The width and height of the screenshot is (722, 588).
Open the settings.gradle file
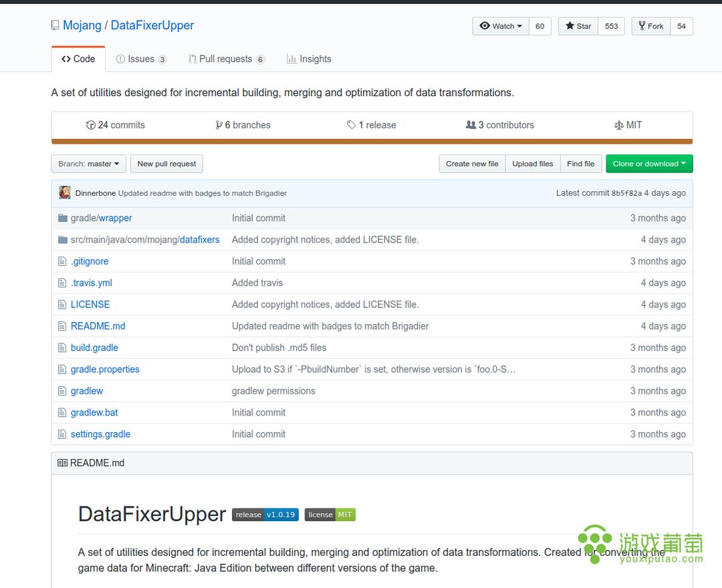click(100, 434)
